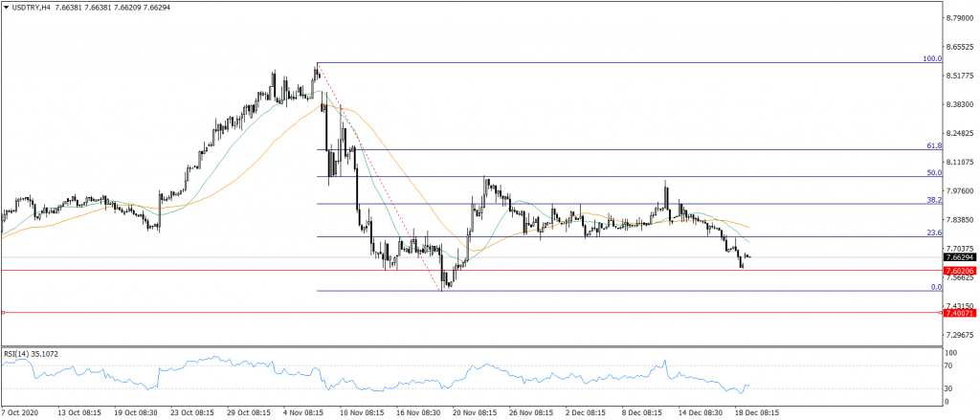Click the 100 level on RSI scale
The height and width of the screenshot is (420, 980).
tap(951, 354)
